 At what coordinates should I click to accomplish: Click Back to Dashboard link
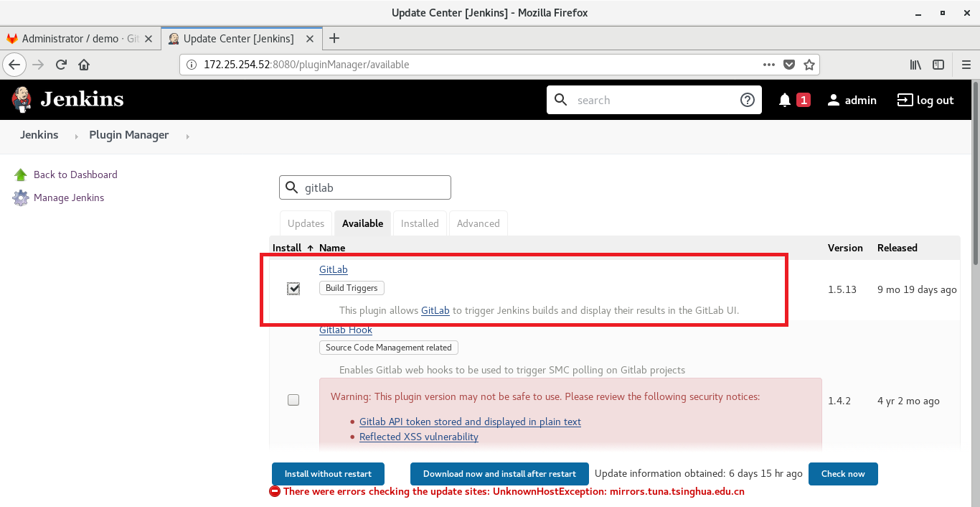(x=75, y=175)
